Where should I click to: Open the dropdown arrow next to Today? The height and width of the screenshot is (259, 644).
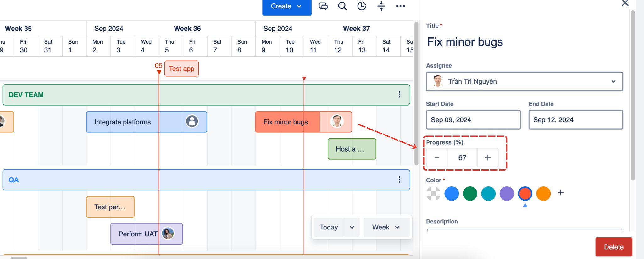tap(352, 227)
